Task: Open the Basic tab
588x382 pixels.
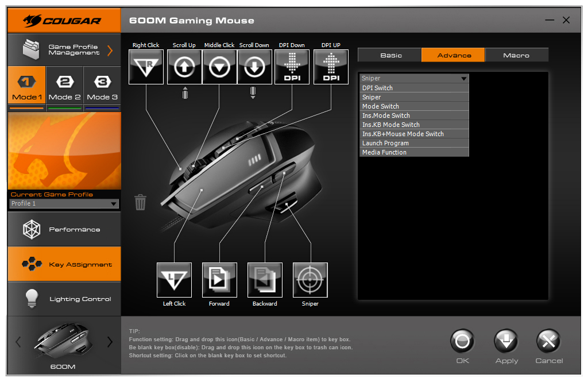Action: coord(390,55)
